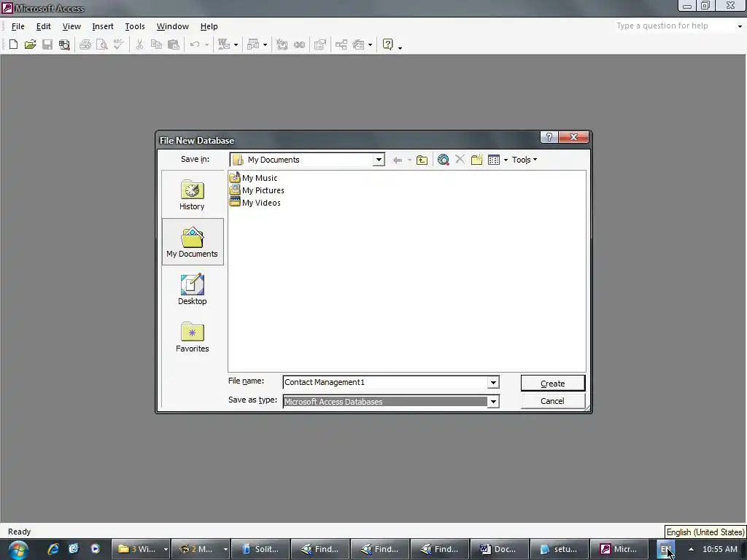Screen dimensions: 747x560
Task: Click the Back arrow in dialog
Action: click(398, 160)
